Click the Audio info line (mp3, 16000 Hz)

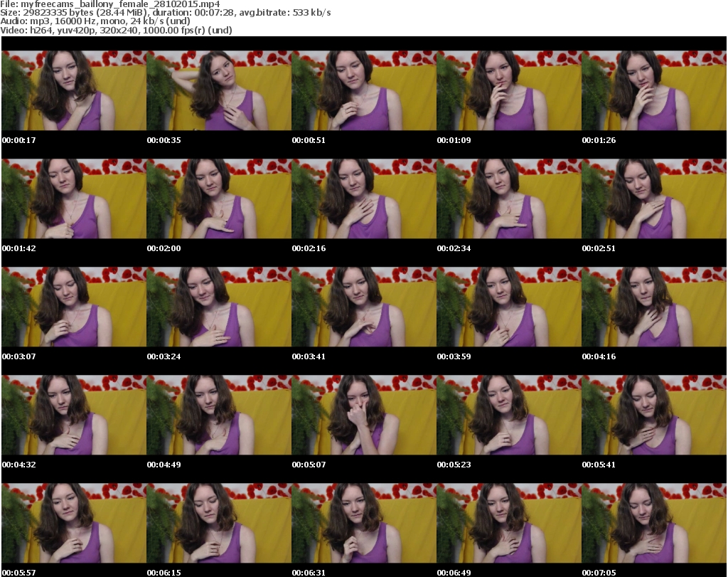click(x=95, y=21)
